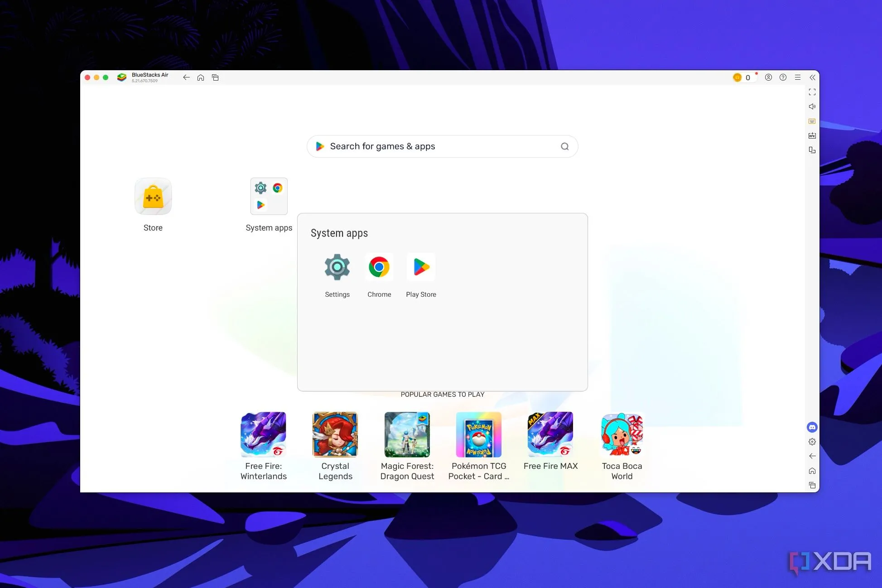
Task: Click the install APK icon
Action: pyautogui.click(x=812, y=135)
